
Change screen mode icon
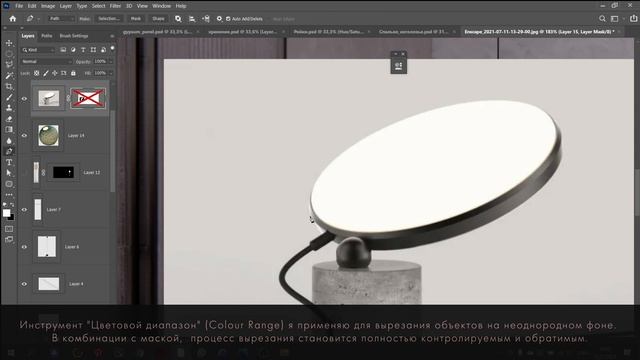9,240
